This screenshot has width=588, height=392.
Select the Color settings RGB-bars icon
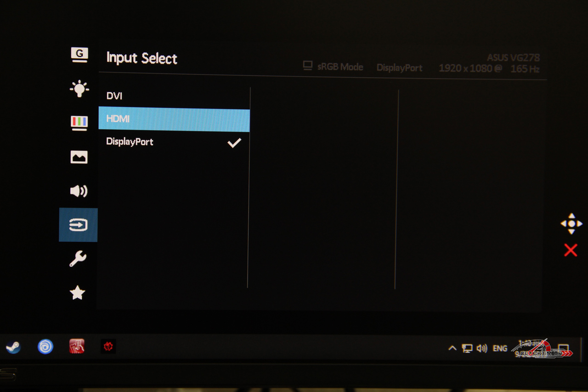[79, 123]
